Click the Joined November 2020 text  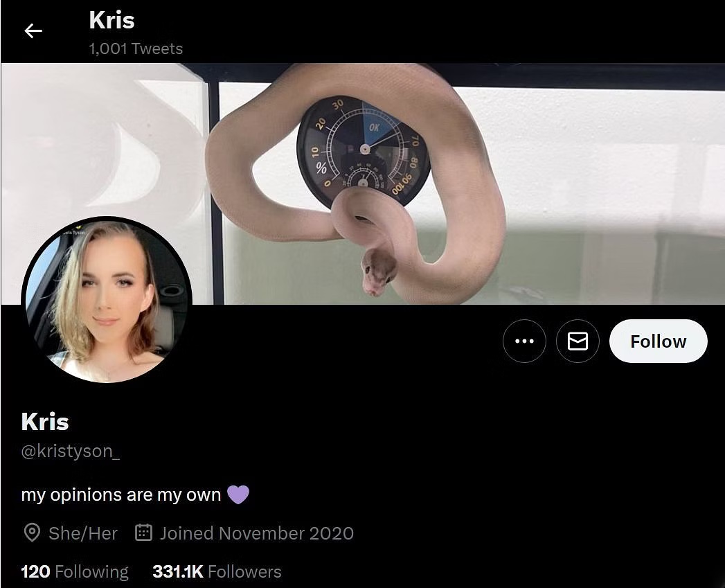click(257, 533)
